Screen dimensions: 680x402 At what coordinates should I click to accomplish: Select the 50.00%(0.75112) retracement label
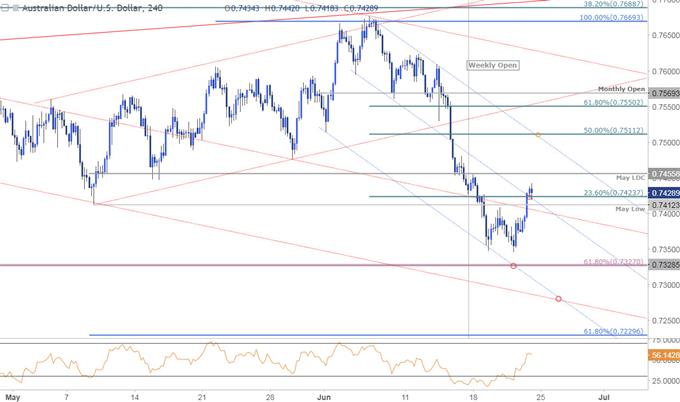613,130
